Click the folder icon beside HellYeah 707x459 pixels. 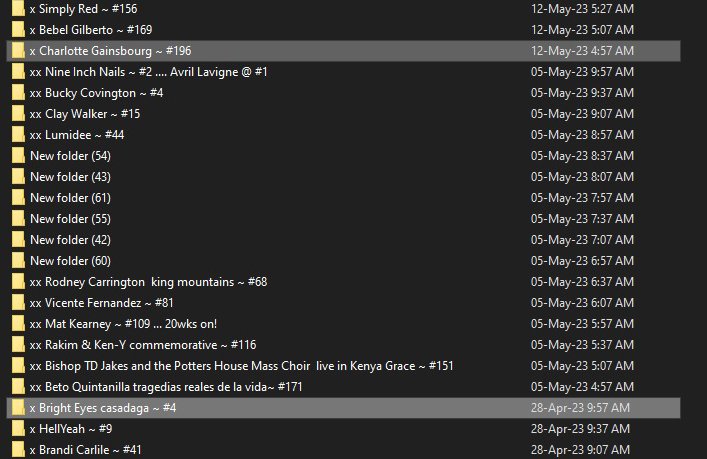18,429
